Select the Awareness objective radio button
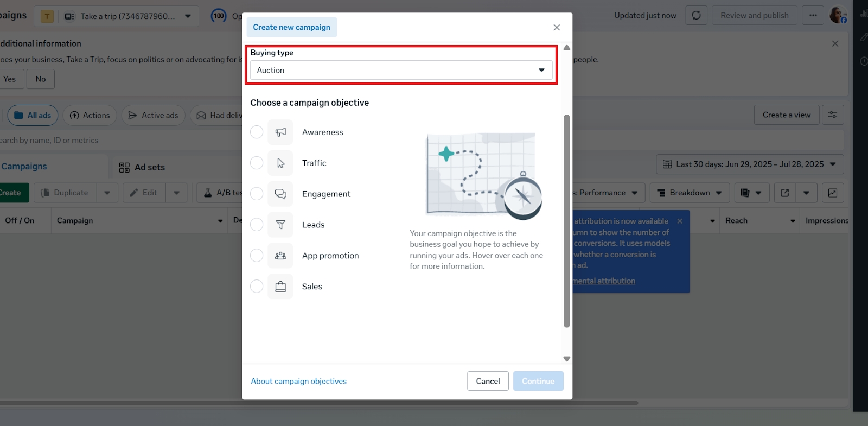This screenshot has height=426, width=868. point(257,132)
